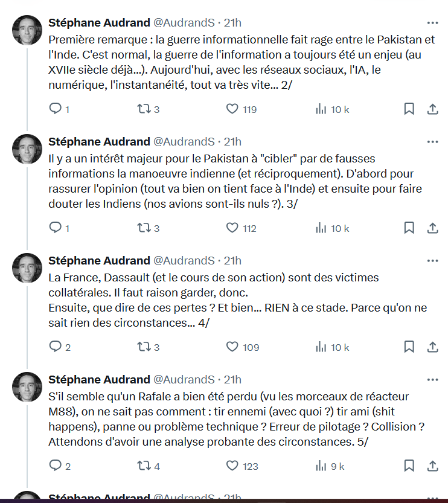Retweet the tweet ending in 3/
The width and height of the screenshot is (448, 503).
(144, 228)
